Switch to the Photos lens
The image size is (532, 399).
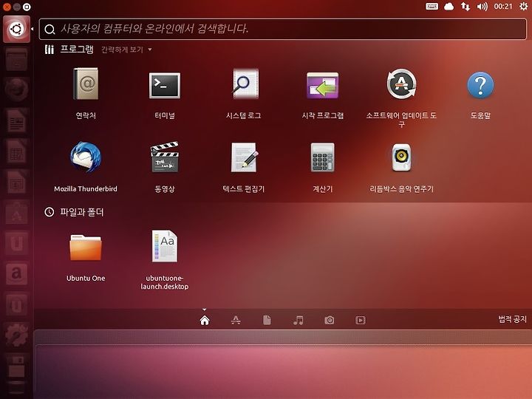(x=330, y=320)
